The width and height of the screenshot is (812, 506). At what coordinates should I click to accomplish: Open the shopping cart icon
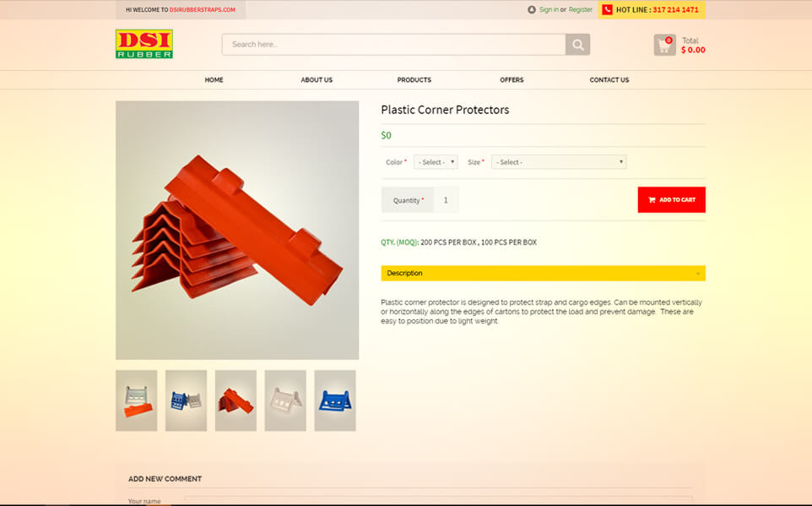664,45
